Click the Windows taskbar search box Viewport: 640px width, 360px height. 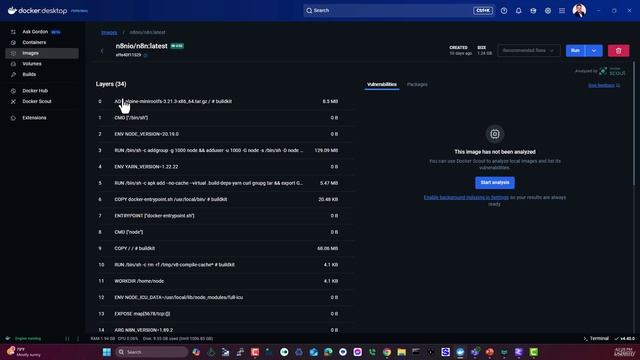tap(151, 352)
